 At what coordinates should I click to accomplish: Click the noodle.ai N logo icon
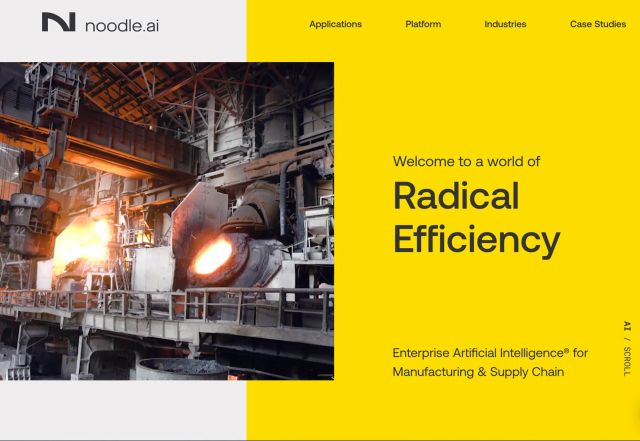click(58, 22)
